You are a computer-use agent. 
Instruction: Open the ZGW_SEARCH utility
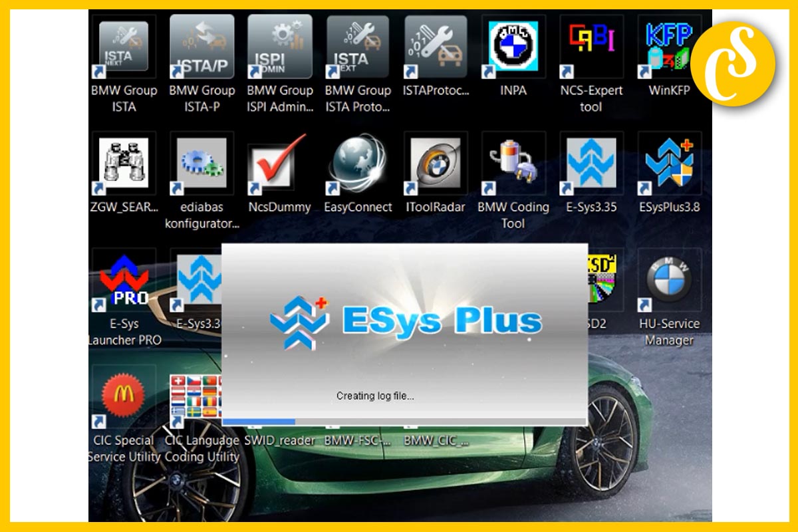click(124, 163)
